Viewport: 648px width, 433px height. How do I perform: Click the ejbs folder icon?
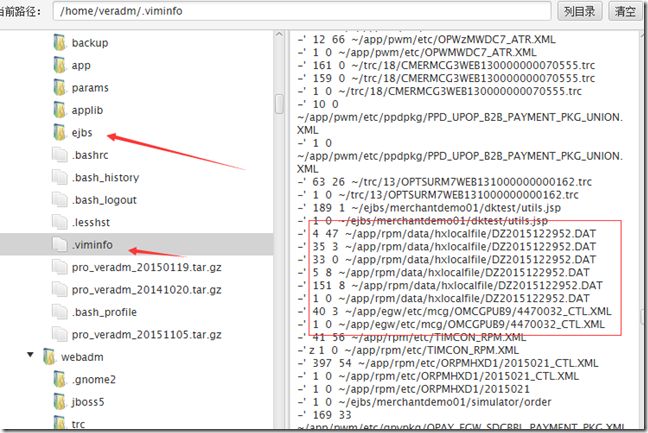pos(60,132)
